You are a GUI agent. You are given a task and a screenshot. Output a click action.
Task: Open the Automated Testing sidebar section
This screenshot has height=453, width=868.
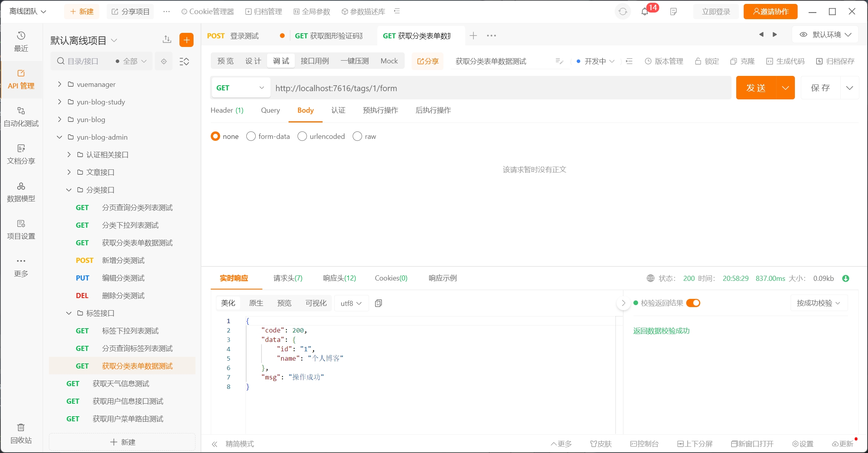tap(21, 117)
